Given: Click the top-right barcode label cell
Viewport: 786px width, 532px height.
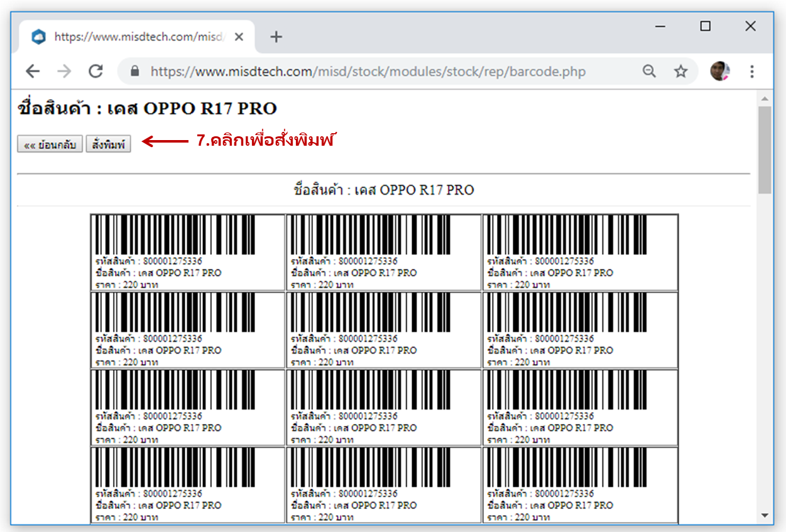Looking at the screenshot, I should 580,252.
